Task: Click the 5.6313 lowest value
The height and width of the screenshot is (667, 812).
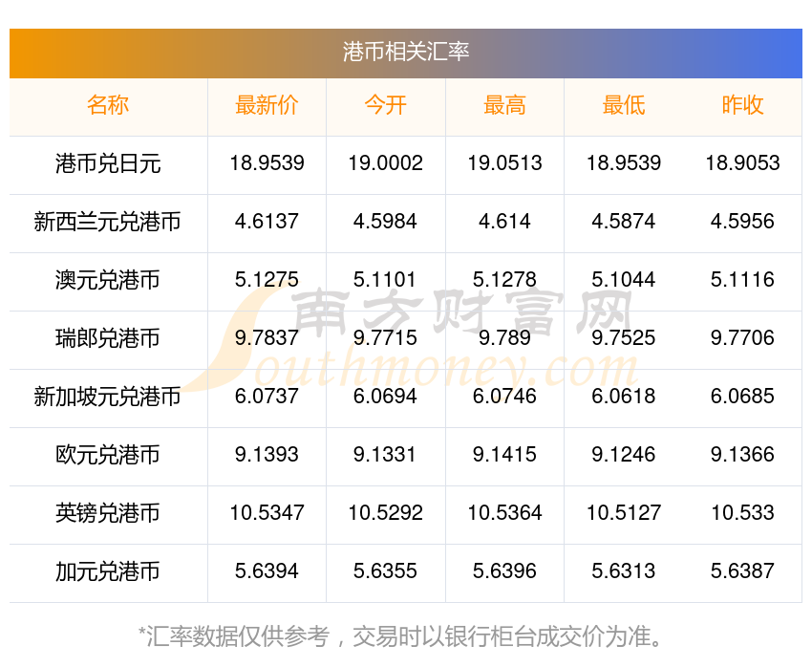Action: pos(624,570)
